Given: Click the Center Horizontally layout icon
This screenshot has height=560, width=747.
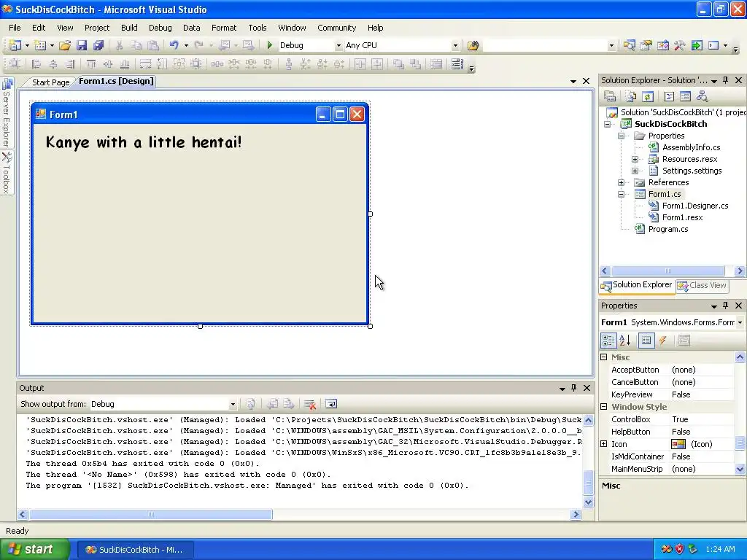Looking at the screenshot, I should [360, 64].
